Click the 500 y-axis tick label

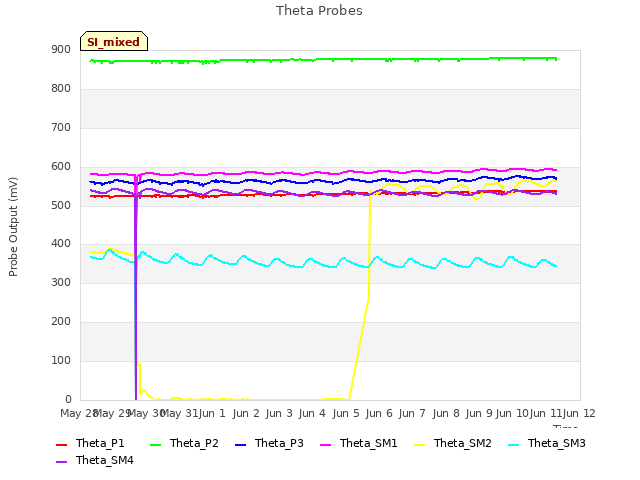click(x=61, y=205)
